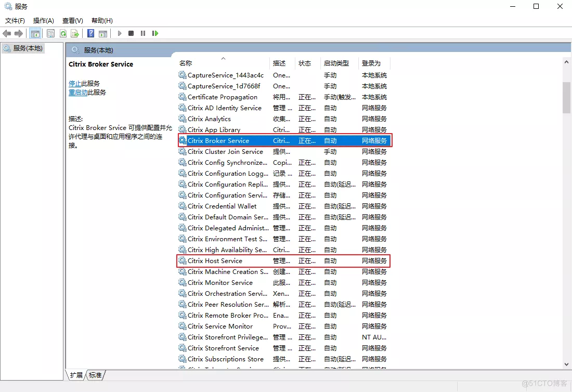Image resolution: width=572 pixels, height=392 pixels.
Task: Sort by the 状态 column header
Action: pyautogui.click(x=308, y=63)
